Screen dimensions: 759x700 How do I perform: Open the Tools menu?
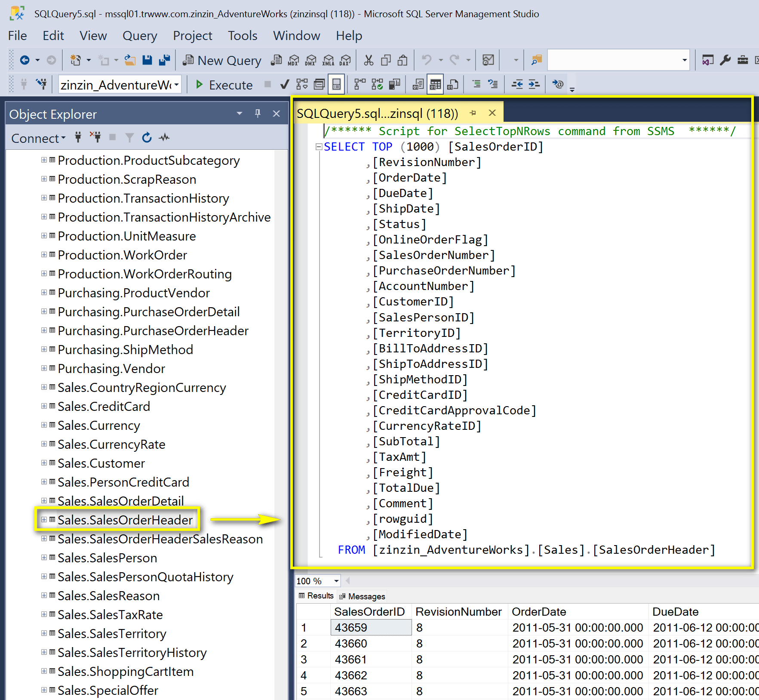(x=243, y=36)
